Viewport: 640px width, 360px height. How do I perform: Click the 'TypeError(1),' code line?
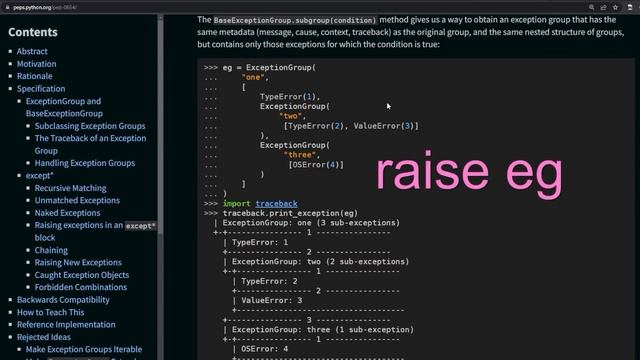pos(290,97)
